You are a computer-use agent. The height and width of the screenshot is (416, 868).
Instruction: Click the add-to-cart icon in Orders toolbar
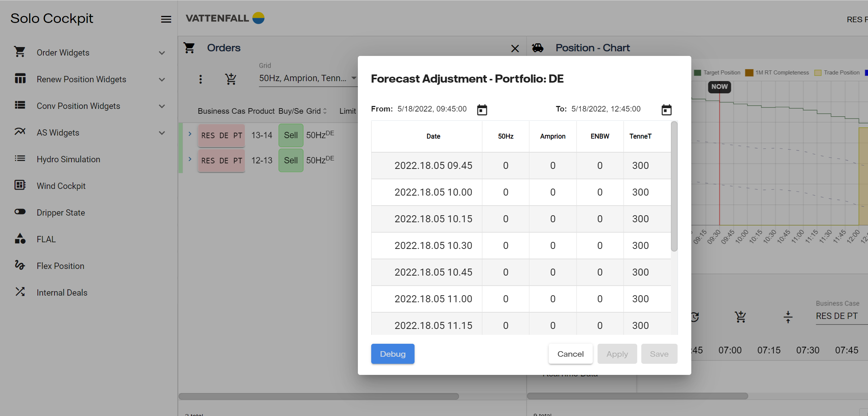tap(230, 79)
